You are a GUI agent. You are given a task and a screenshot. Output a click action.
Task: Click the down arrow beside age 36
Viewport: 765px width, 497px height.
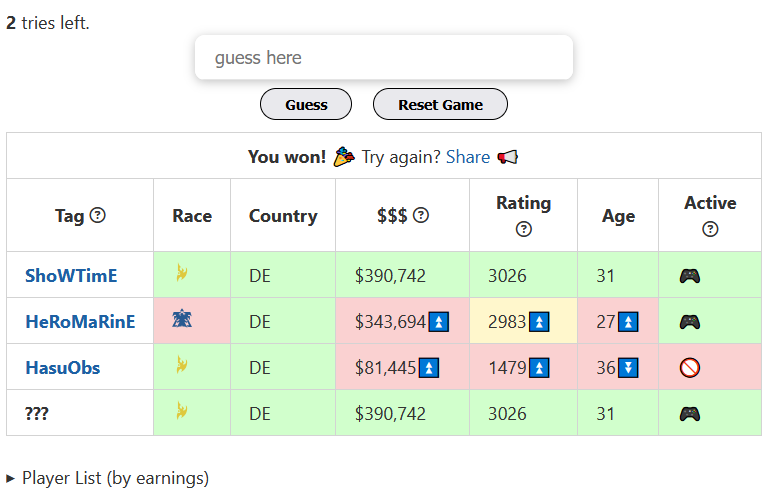click(x=628, y=368)
